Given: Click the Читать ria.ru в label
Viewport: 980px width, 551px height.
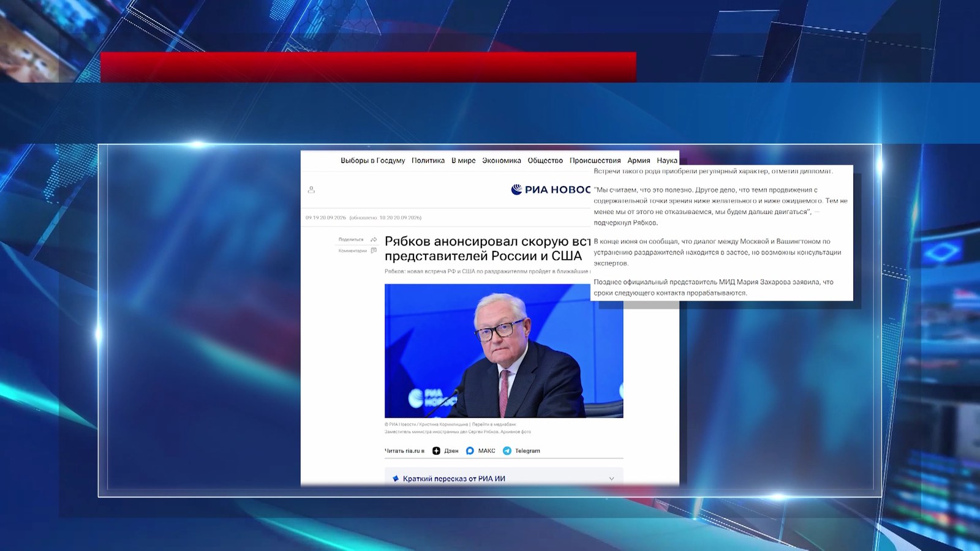Looking at the screenshot, I should pyautogui.click(x=404, y=451).
